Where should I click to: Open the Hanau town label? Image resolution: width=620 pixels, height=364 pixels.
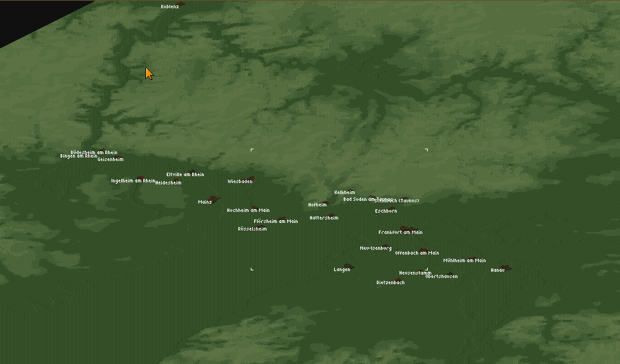tap(497, 270)
